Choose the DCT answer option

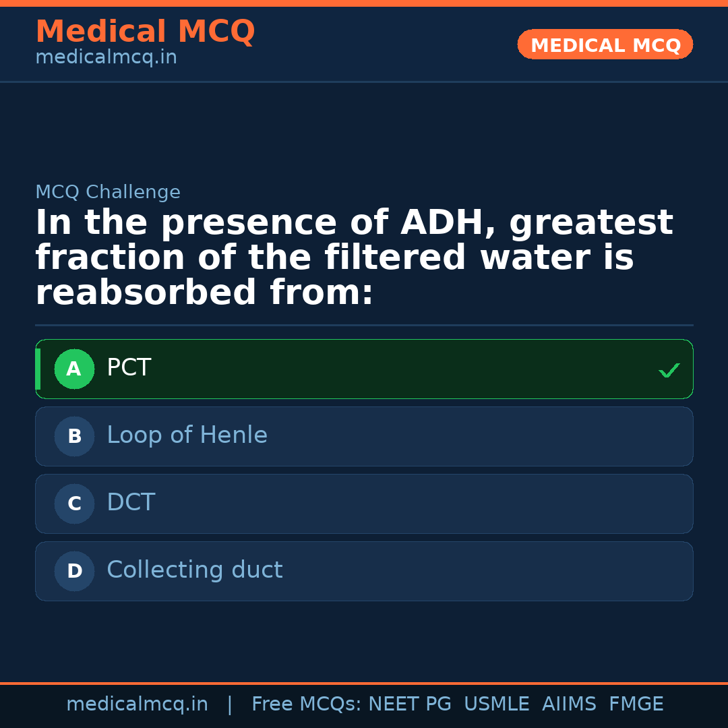(364, 504)
